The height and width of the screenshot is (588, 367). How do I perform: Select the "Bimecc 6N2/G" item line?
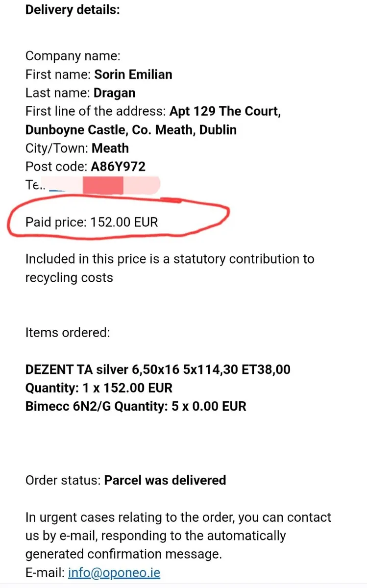tap(136, 406)
